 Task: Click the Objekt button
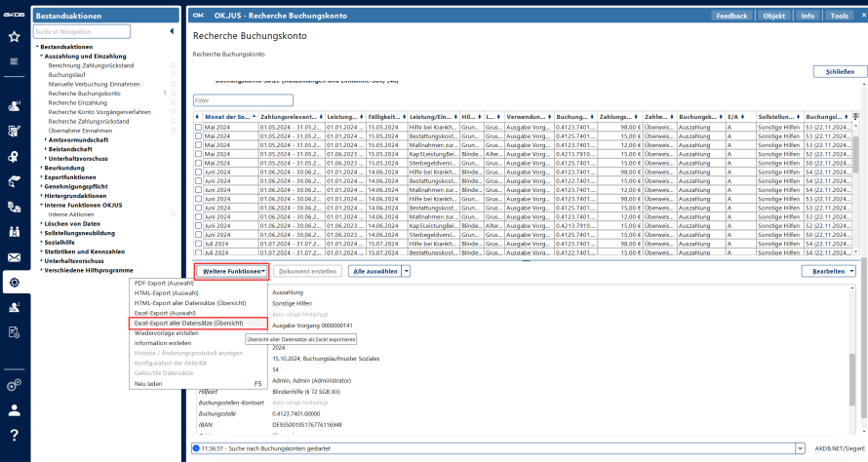pyautogui.click(x=774, y=16)
